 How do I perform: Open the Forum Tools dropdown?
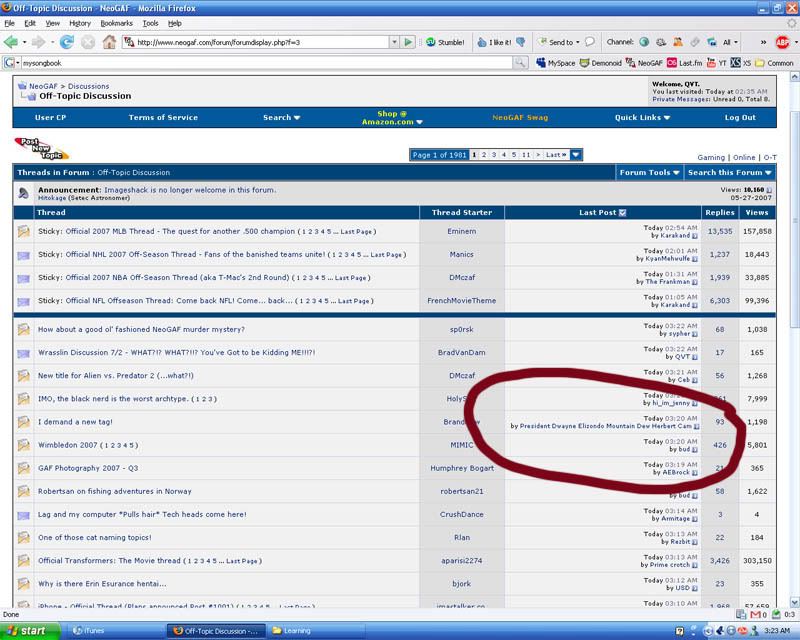(649, 173)
